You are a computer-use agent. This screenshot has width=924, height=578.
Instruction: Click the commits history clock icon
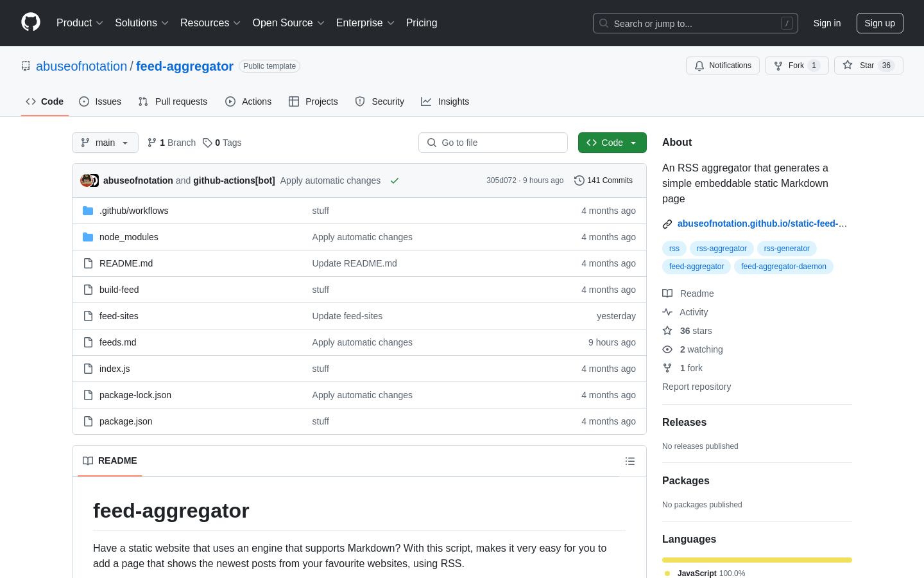(x=579, y=180)
